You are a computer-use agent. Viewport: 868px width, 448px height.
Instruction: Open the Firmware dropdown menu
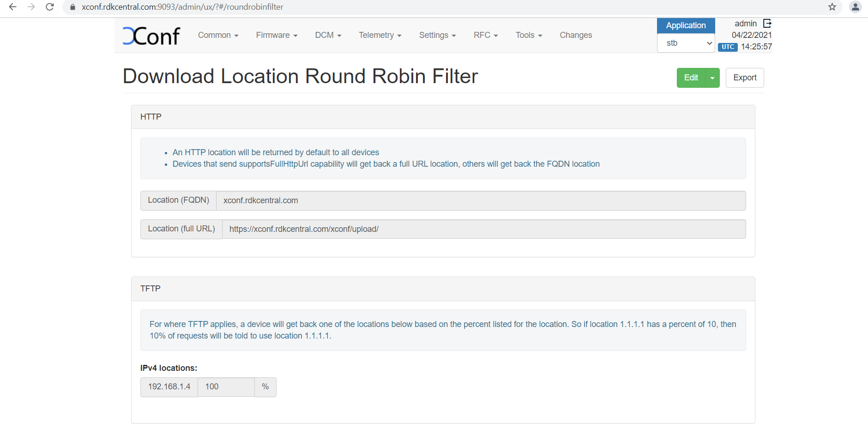(x=277, y=35)
